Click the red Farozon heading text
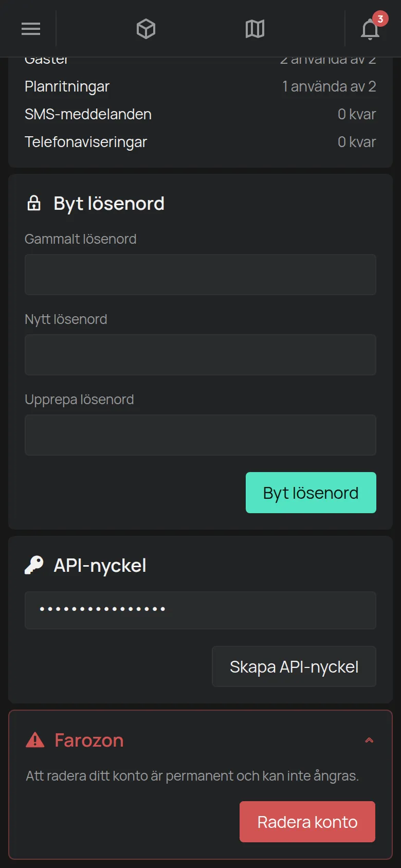401x868 pixels. coord(89,740)
